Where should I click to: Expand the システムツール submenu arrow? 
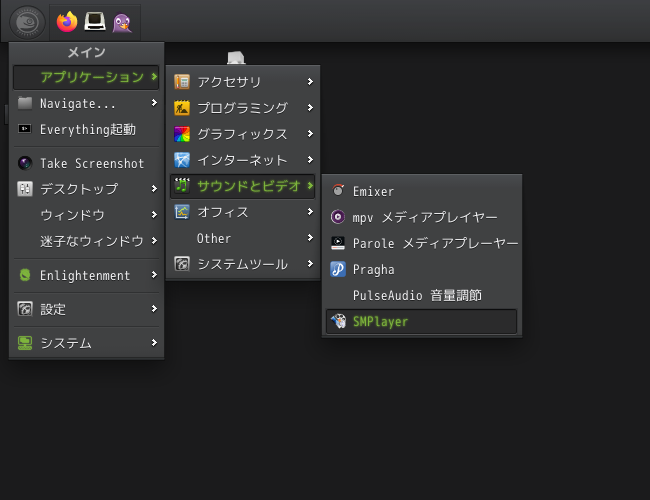pyautogui.click(x=310, y=264)
